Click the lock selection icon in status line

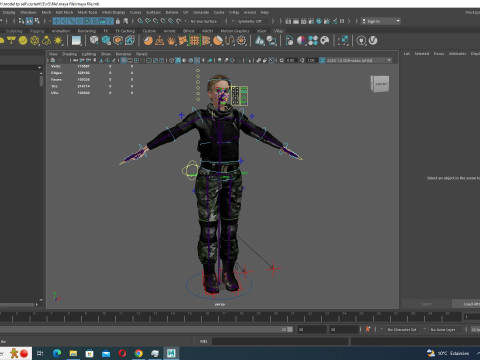point(118,21)
